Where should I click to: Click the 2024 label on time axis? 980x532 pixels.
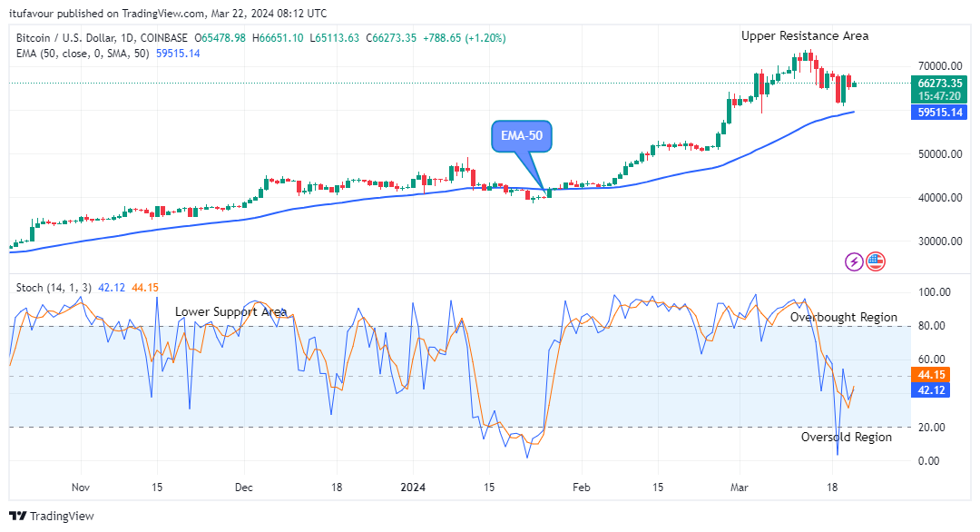click(413, 487)
